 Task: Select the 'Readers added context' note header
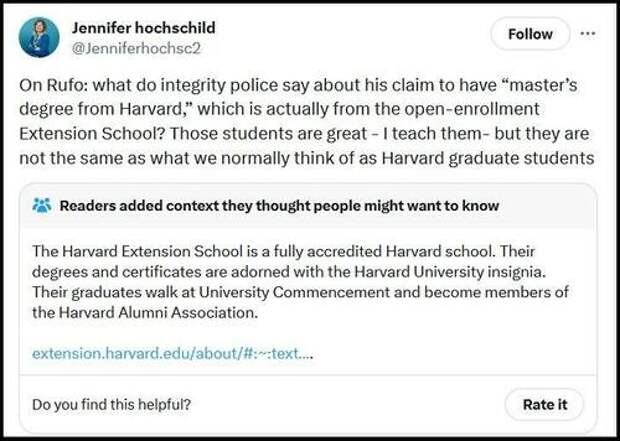tap(279, 206)
